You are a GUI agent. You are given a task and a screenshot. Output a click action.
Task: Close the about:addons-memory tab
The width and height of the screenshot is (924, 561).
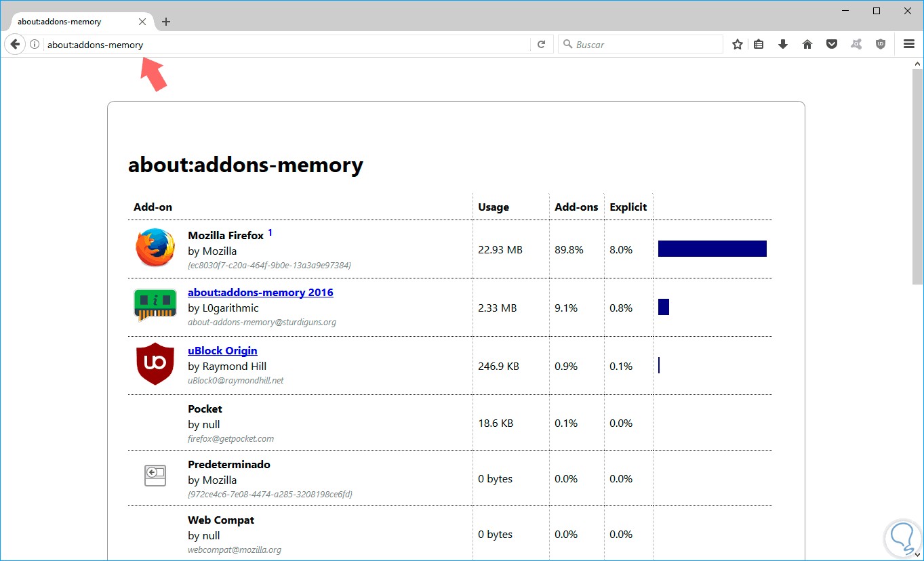click(142, 22)
